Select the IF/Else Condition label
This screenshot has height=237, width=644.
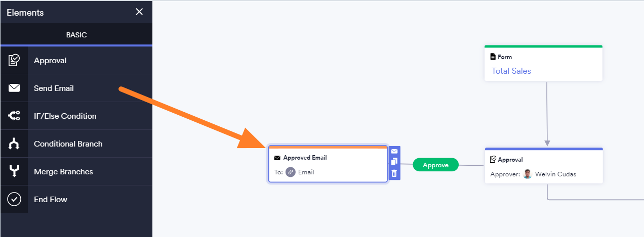click(x=65, y=116)
